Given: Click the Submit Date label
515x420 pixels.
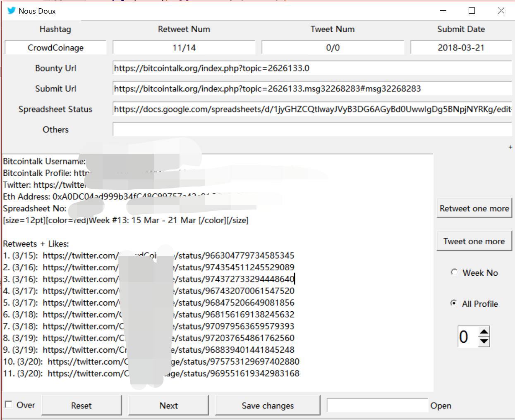Looking at the screenshot, I should [461, 29].
